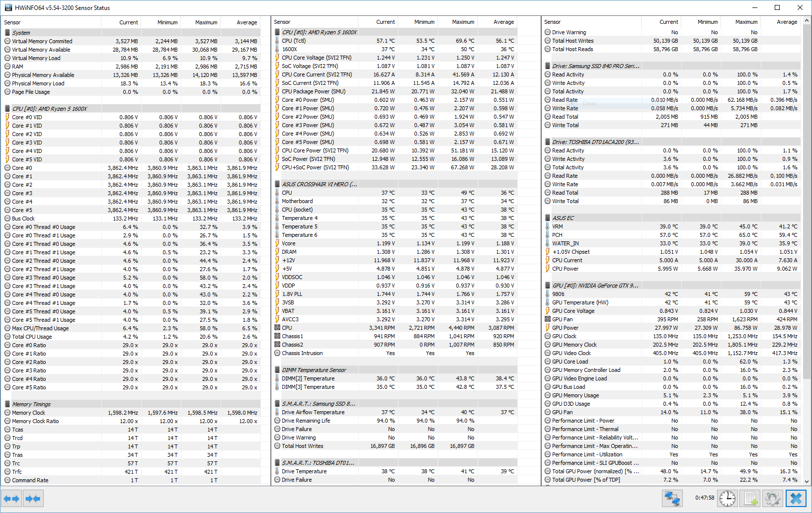Click the elapsed time 0:47:58 readout
The height and width of the screenshot is (513, 812).
point(705,498)
